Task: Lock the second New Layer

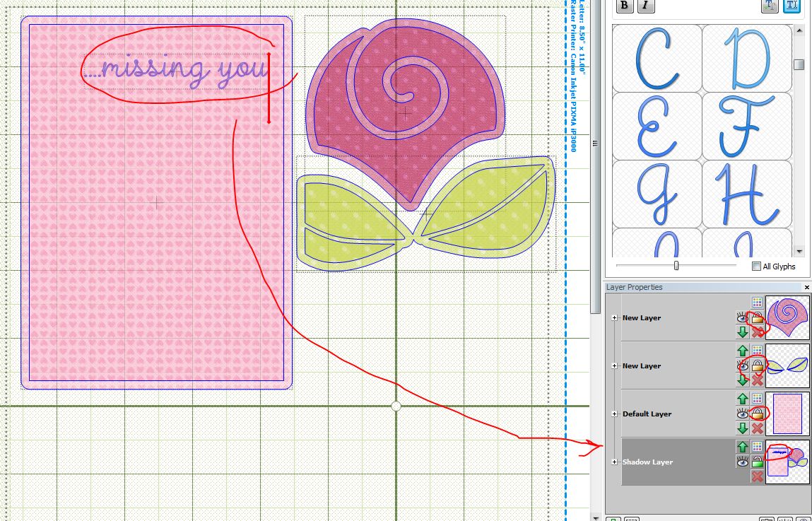Action: coord(756,366)
